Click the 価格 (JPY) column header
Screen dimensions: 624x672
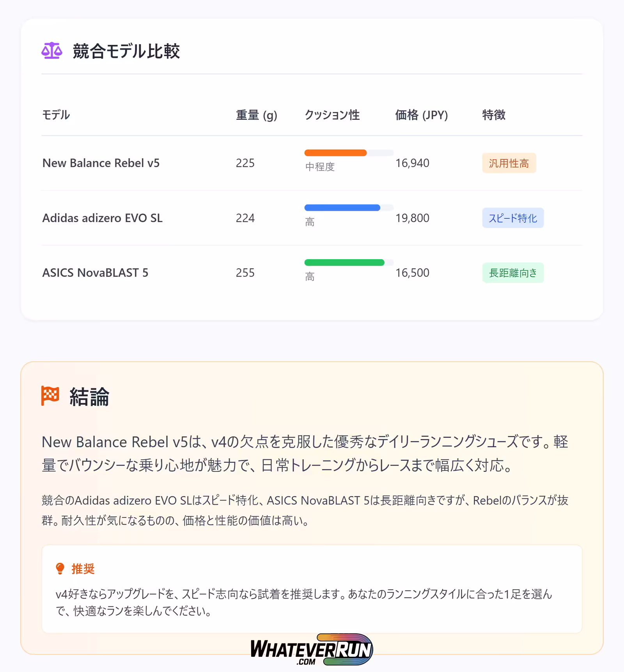click(x=421, y=115)
